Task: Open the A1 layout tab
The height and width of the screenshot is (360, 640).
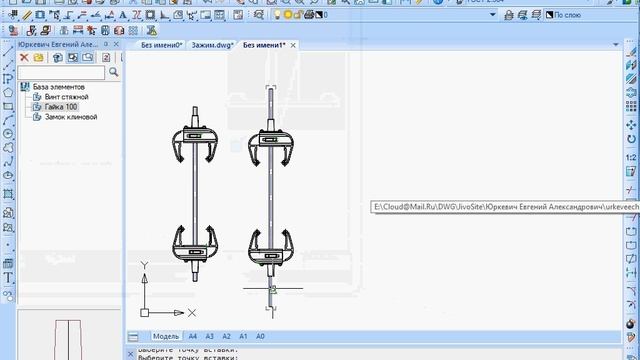Action: (x=243, y=336)
